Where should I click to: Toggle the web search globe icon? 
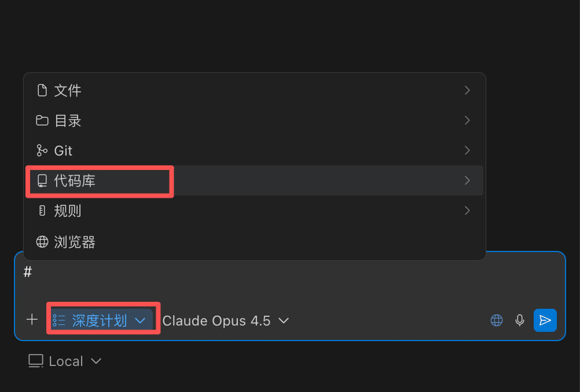click(x=497, y=320)
